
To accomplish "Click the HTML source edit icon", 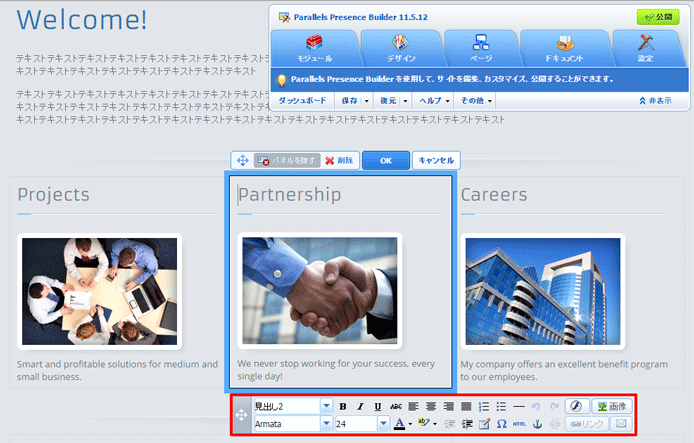I will (x=518, y=424).
